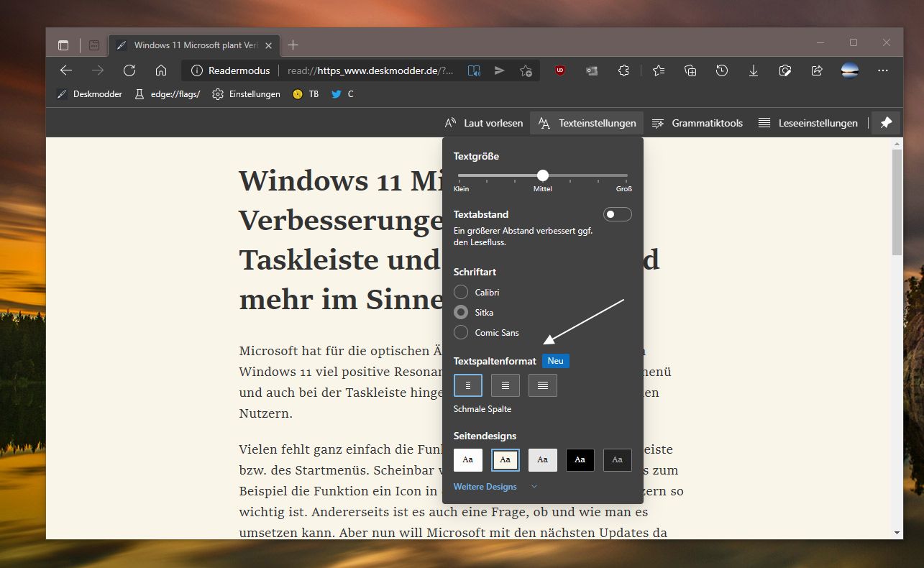Select the Windows 11 Microsoft plant tab
Image resolution: width=924 pixels, height=568 pixels.
click(194, 45)
